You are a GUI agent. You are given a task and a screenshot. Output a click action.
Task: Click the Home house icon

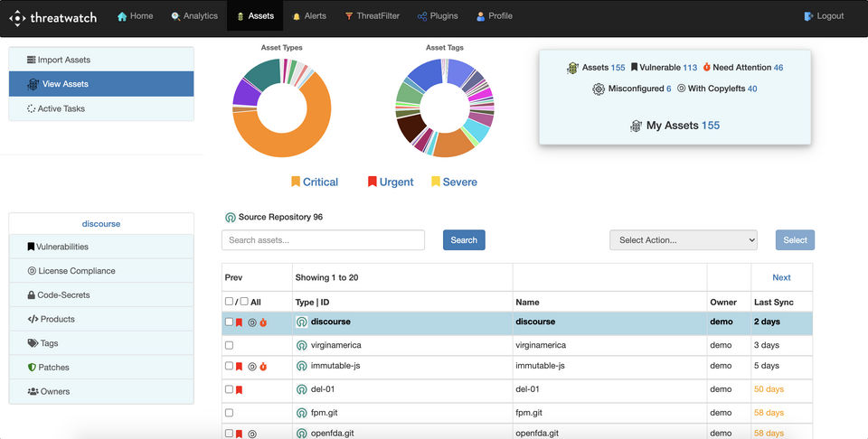122,16
